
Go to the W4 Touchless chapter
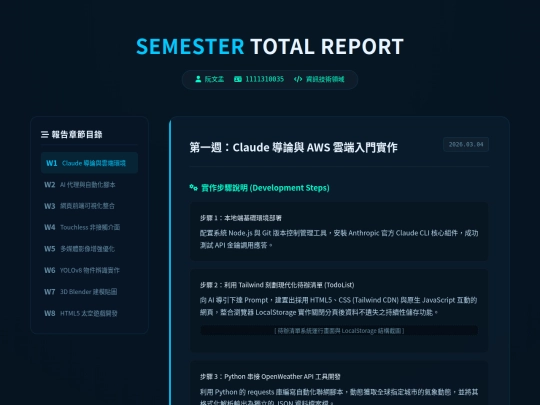tap(89, 227)
